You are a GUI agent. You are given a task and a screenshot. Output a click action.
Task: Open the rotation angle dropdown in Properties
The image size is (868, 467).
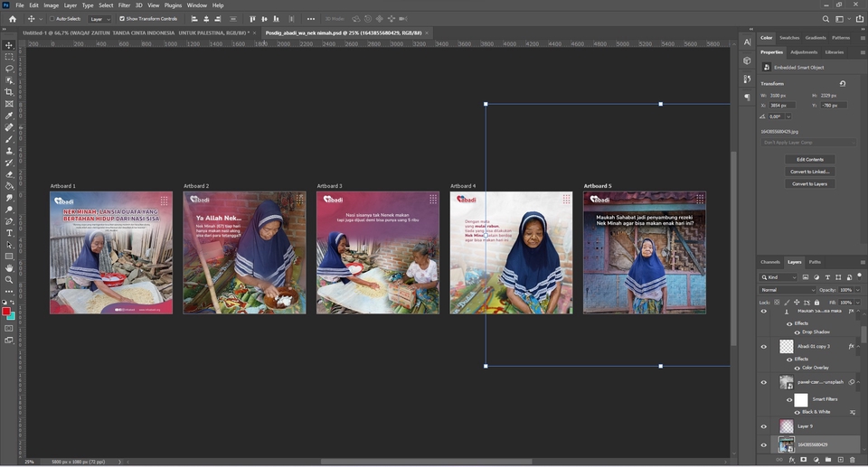788,117
